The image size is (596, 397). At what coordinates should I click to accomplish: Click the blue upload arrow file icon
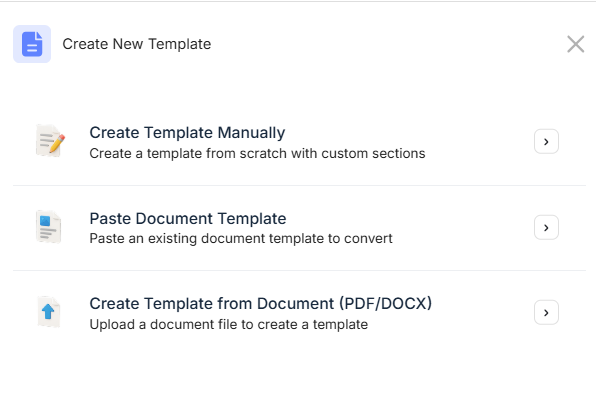coord(49,312)
